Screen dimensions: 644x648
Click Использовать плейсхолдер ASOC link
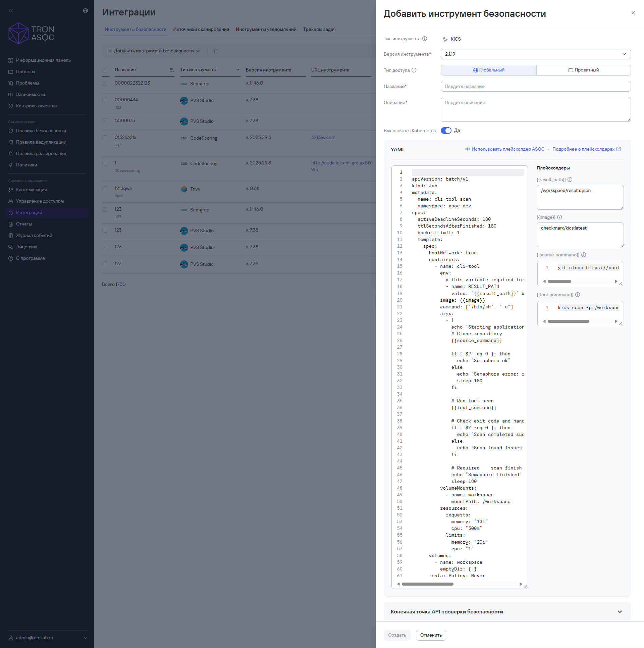[x=504, y=149]
